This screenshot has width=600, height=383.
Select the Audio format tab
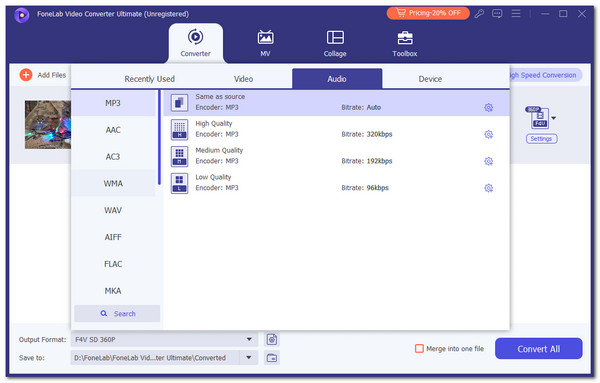(337, 79)
